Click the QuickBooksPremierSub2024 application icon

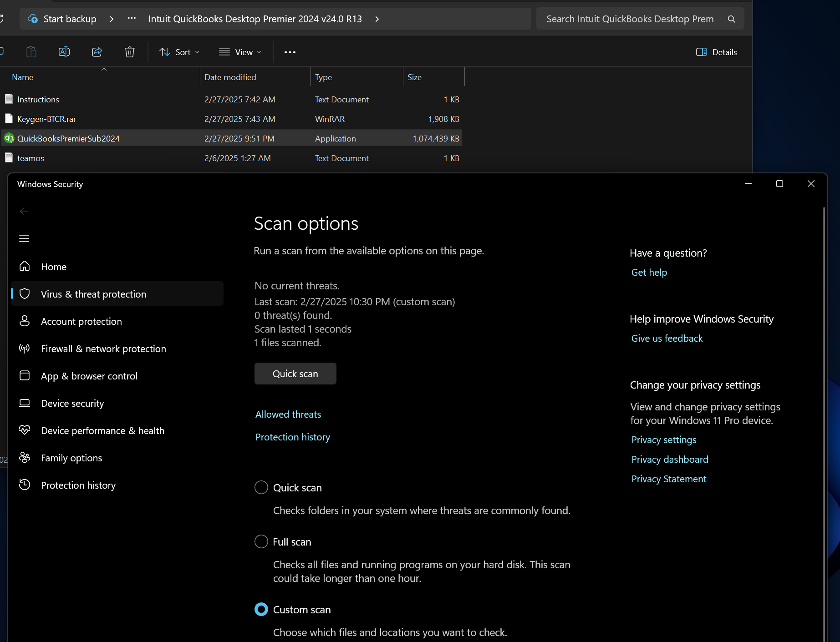pos(9,138)
